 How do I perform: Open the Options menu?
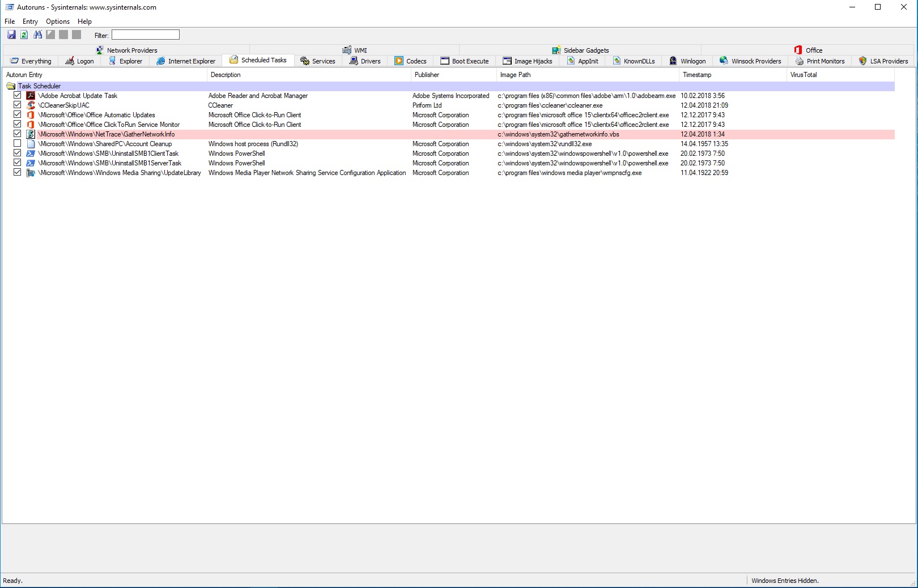point(58,22)
